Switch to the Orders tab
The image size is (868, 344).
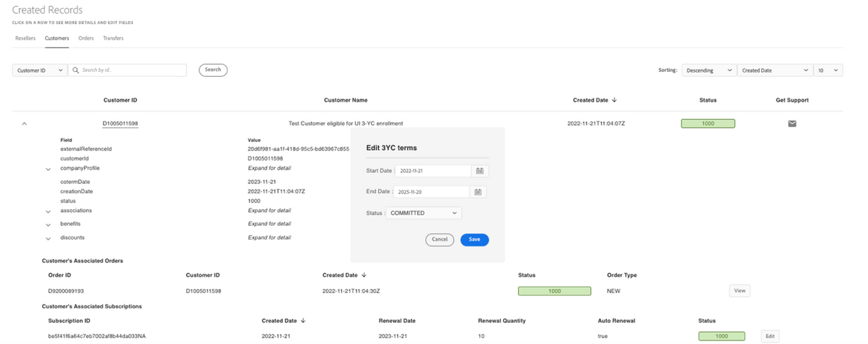(x=86, y=38)
